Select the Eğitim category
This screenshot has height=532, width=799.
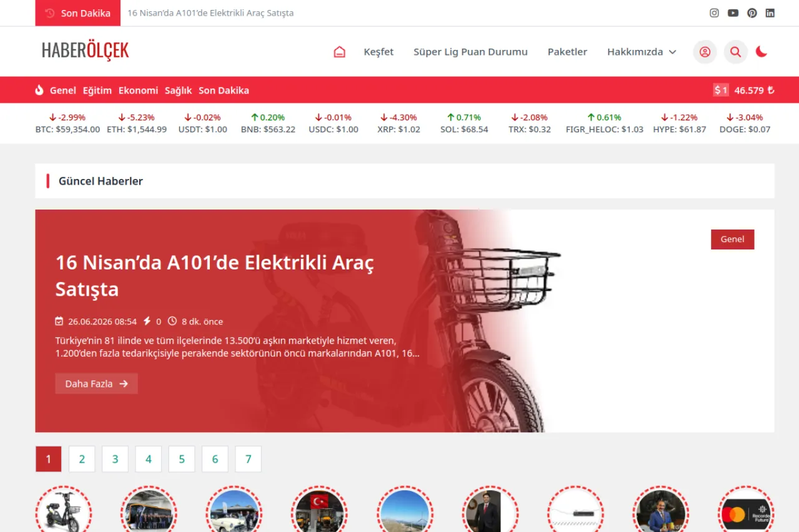[97, 90]
